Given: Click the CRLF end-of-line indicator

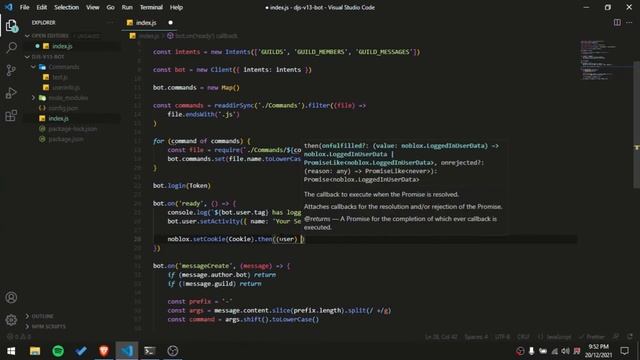Looking at the screenshot, I should 523,337.
